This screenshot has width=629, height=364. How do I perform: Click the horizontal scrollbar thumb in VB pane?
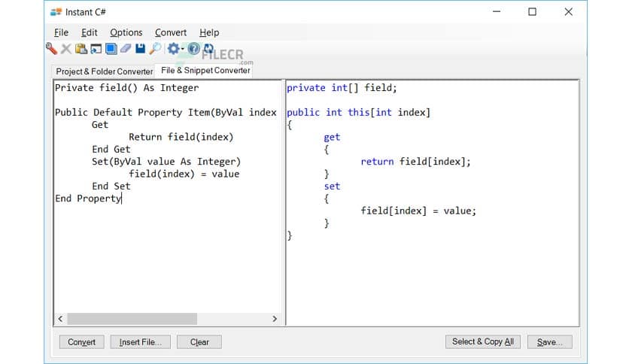click(132, 319)
